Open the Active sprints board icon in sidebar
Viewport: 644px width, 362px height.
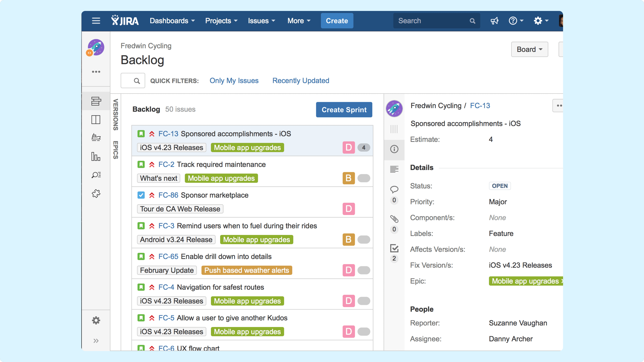tap(96, 119)
